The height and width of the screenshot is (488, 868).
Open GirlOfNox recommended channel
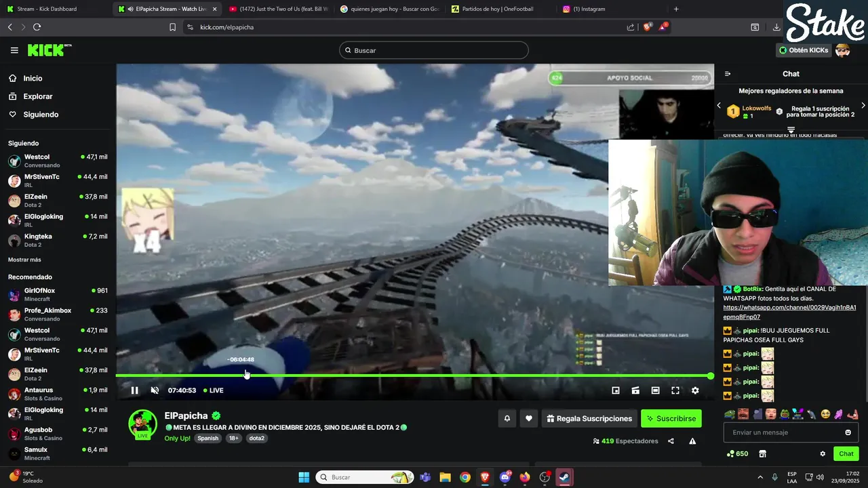pyautogui.click(x=58, y=294)
